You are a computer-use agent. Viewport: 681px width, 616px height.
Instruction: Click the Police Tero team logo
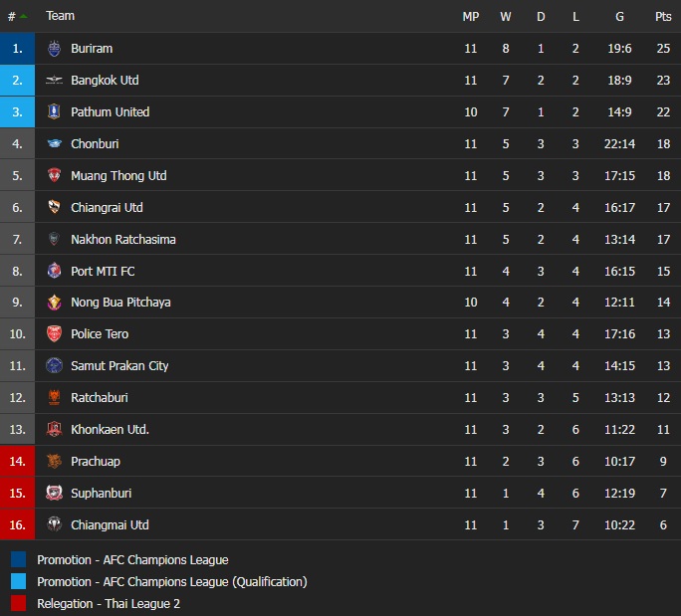tap(54, 334)
